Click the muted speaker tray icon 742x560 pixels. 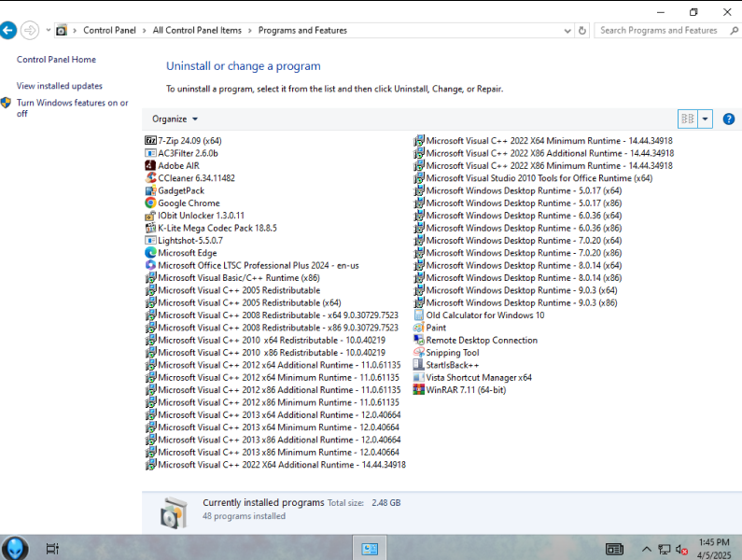(681, 549)
